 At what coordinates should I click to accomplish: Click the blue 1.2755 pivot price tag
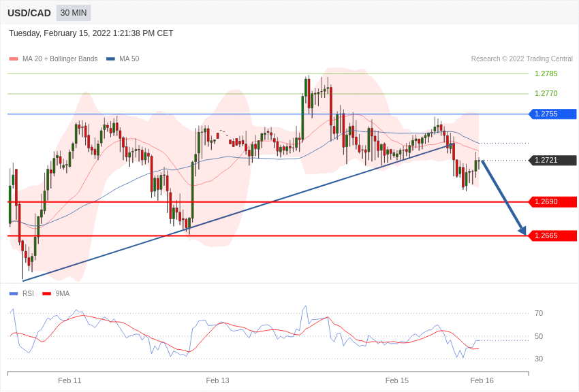(x=553, y=114)
